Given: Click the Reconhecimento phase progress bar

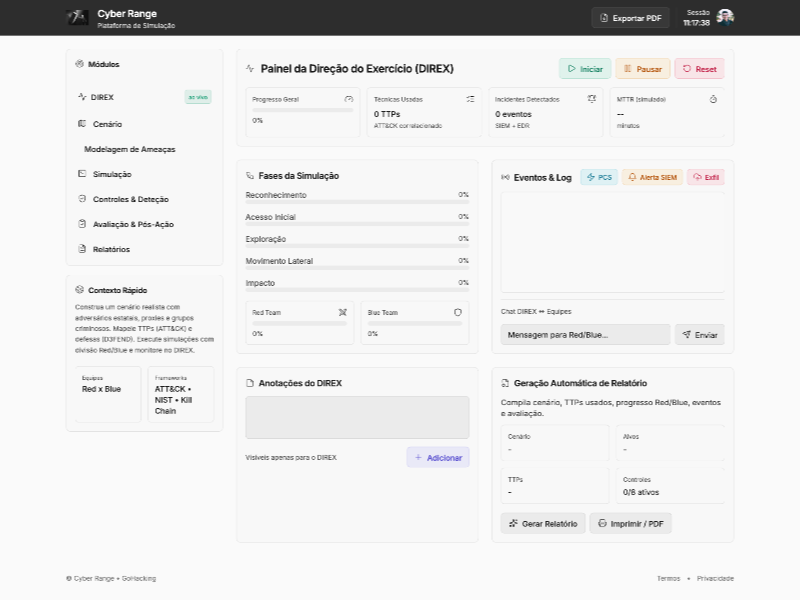Looking at the screenshot, I should [357, 202].
